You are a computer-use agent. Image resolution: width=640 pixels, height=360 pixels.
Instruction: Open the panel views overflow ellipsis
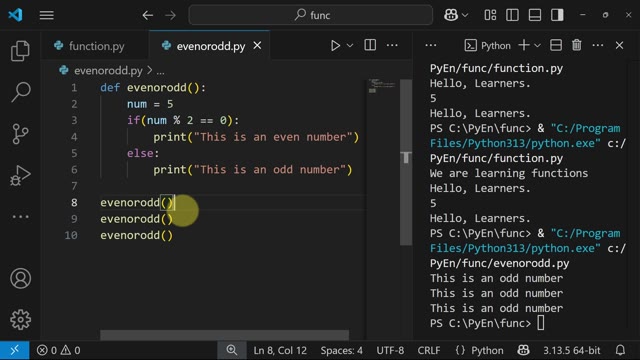coord(431,45)
